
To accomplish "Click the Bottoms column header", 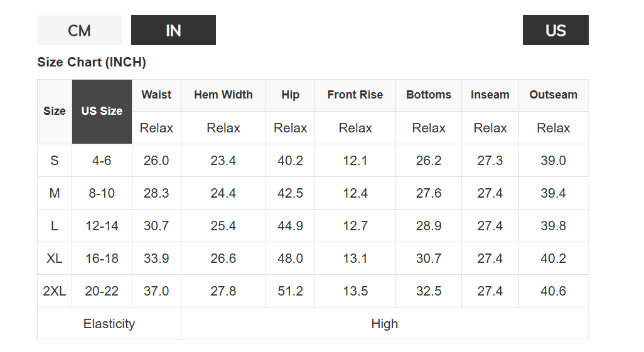I will tap(429, 95).
